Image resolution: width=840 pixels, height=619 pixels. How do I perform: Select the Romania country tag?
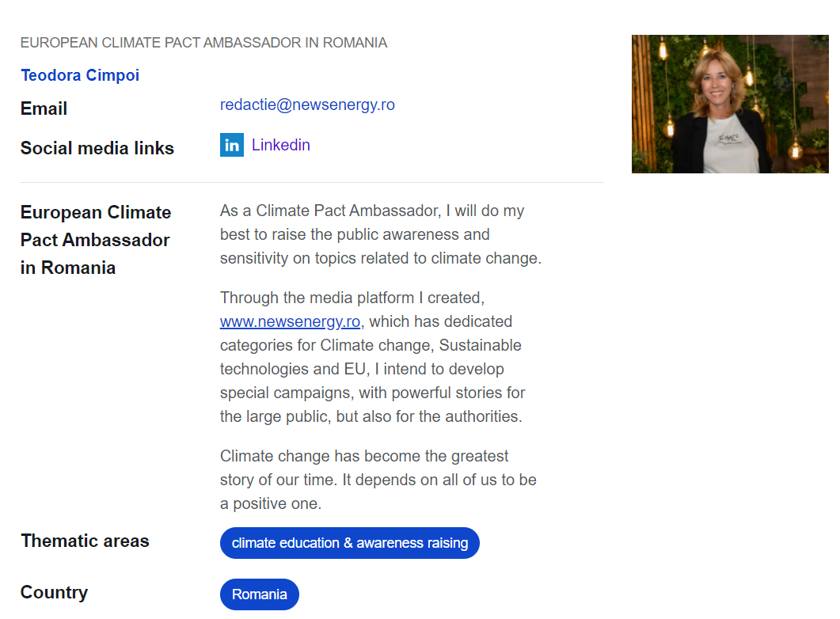pos(260,594)
